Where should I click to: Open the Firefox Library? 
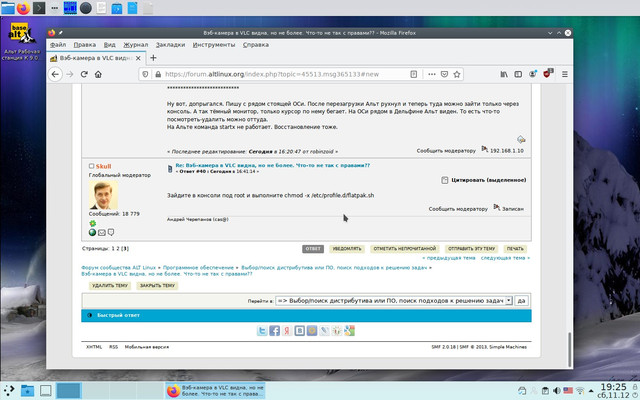(504, 74)
